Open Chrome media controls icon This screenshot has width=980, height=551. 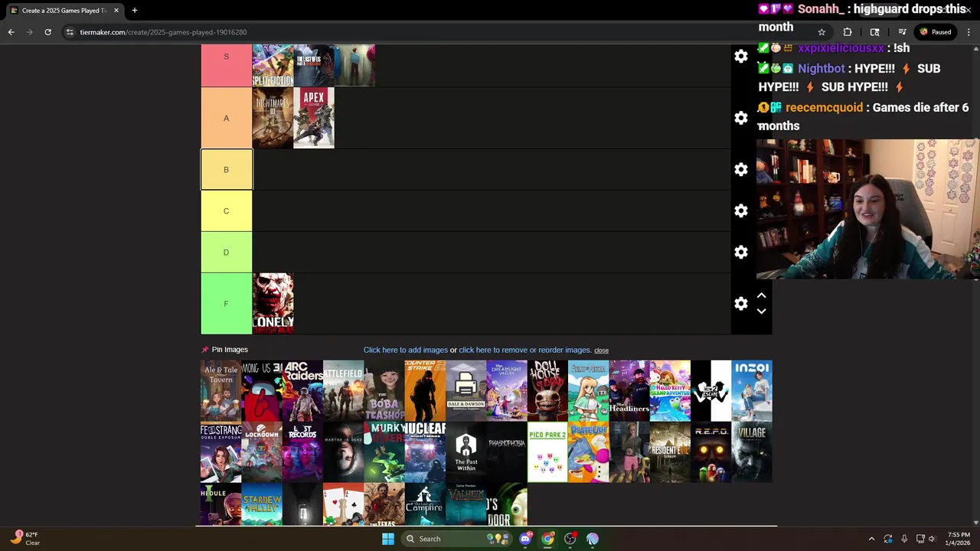(x=902, y=32)
